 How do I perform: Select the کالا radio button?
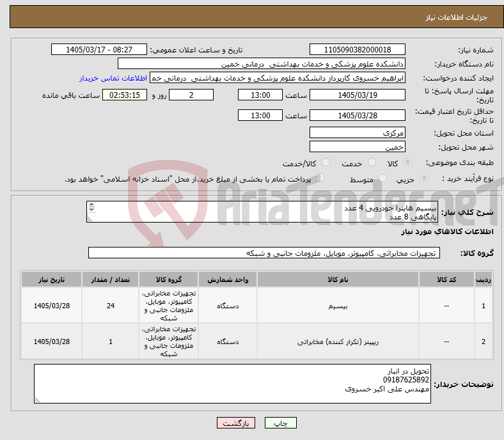407,162
